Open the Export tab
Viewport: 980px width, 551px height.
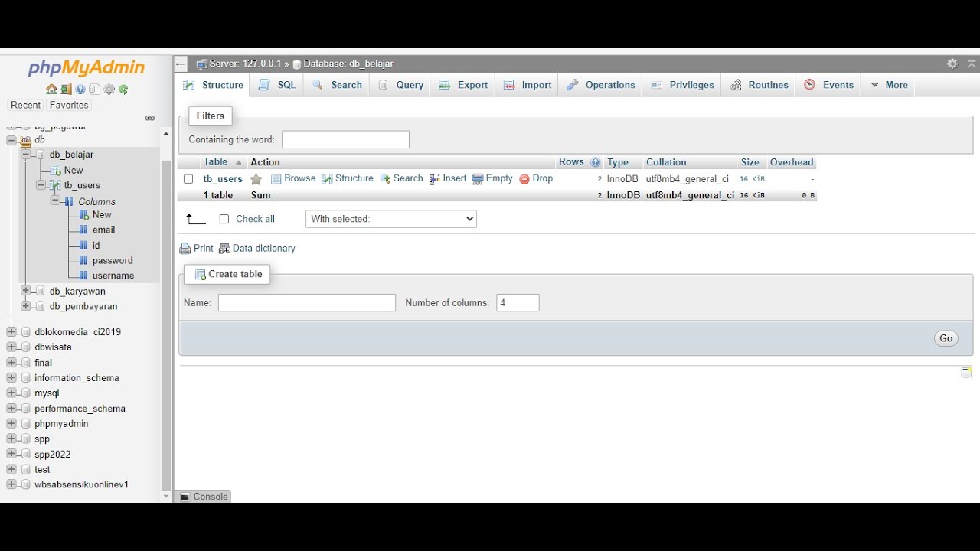point(463,85)
